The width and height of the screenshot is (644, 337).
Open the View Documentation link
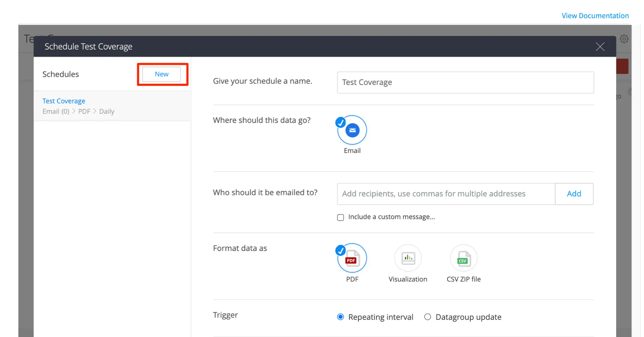[595, 16]
